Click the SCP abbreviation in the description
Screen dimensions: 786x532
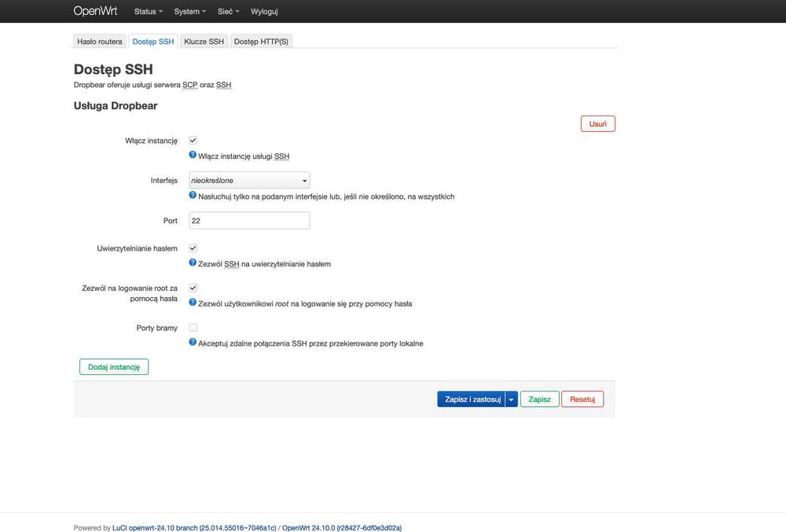[x=190, y=85]
